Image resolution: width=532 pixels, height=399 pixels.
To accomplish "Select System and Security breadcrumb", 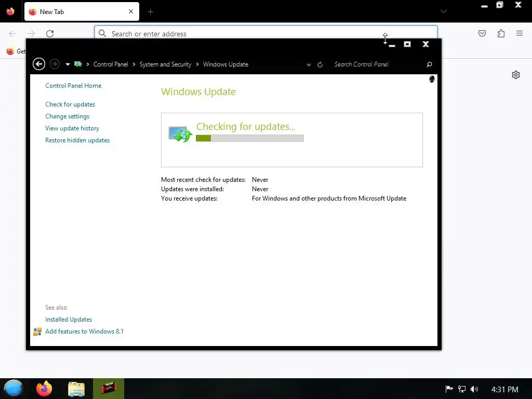I will pyautogui.click(x=165, y=64).
